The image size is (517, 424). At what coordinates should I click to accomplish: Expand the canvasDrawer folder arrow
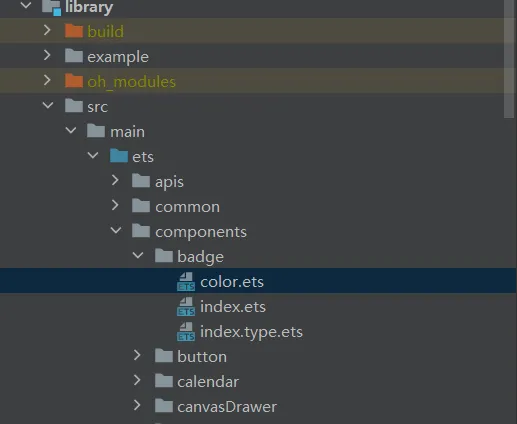coord(137,405)
